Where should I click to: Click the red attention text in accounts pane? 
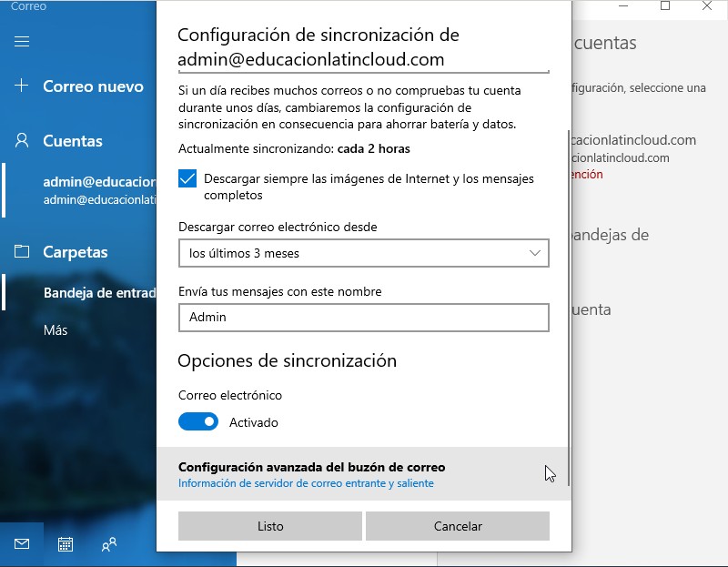587,174
